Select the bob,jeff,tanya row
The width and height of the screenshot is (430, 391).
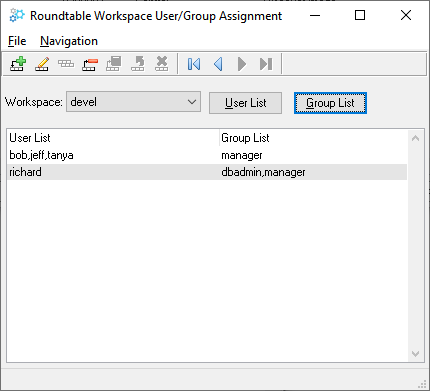[x=207, y=155]
